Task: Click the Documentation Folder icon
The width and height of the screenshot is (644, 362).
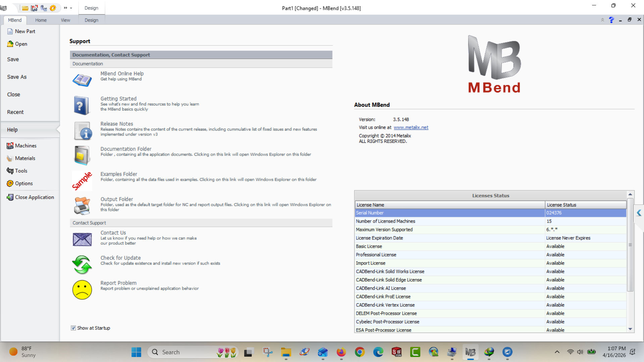Action: pyautogui.click(x=82, y=156)
